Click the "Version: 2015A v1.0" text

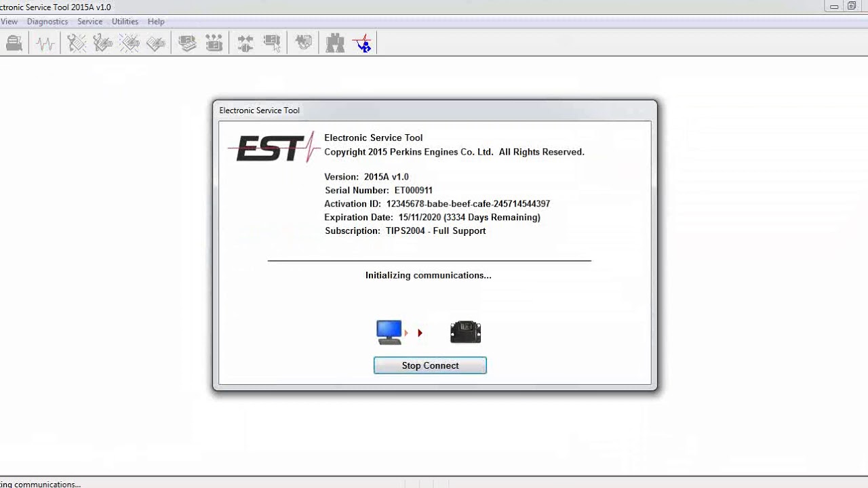(366, 177)
